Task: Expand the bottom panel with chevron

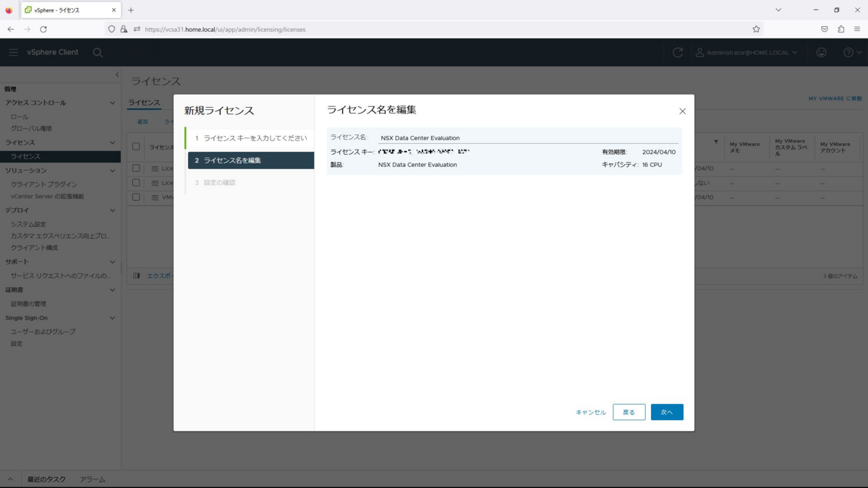Action: tap(10, 479)
